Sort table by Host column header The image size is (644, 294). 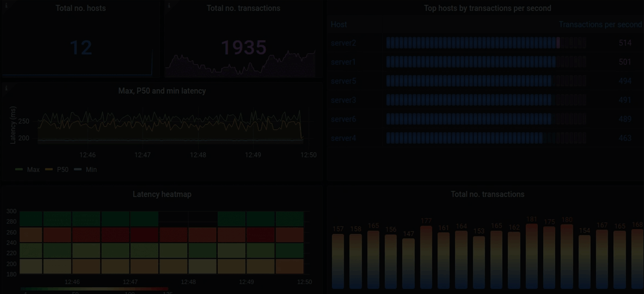tap(339, 24)
